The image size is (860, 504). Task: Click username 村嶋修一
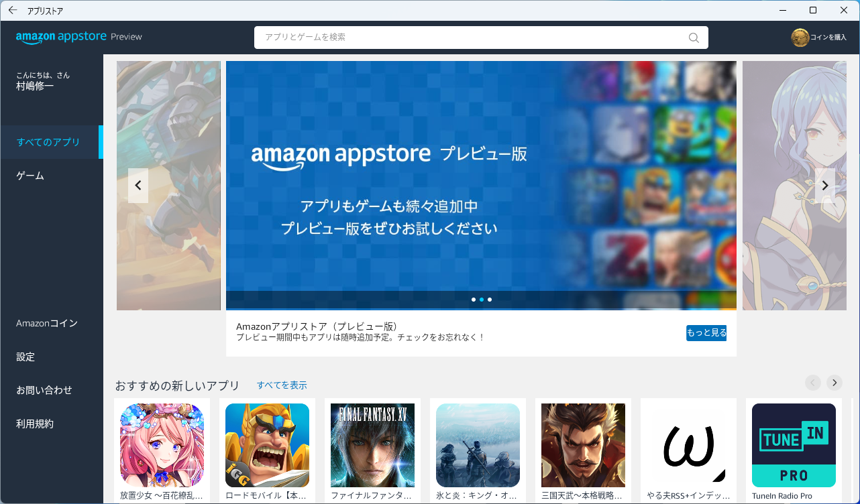[x=35, y=86]
